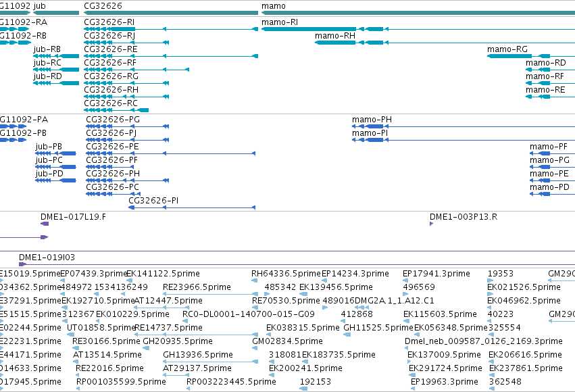Screen dimensions: 575x392
Task: Click transcript CG32626-RG
Action: tap(111, 76)
